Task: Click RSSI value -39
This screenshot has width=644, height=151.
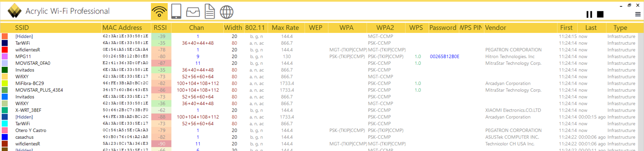Action: [x=161, y=36]
